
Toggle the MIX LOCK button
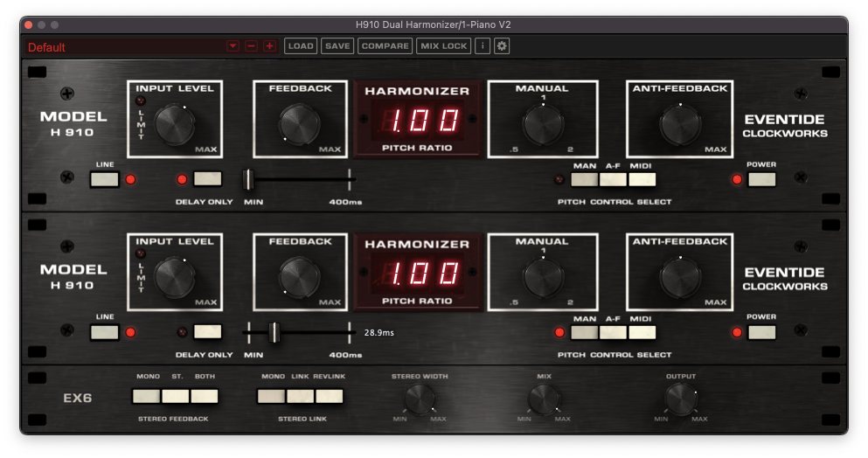click(x=443, y=46)
